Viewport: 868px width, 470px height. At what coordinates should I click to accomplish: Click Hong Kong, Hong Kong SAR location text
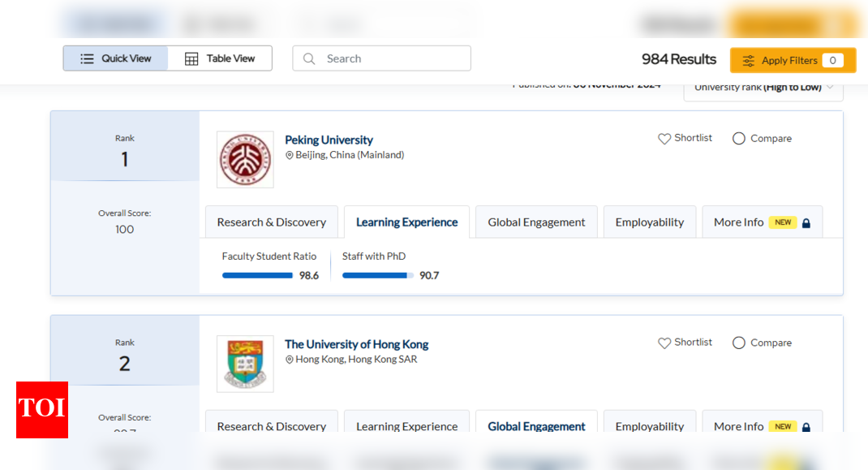pyautogui.click(x=356, y=360)
